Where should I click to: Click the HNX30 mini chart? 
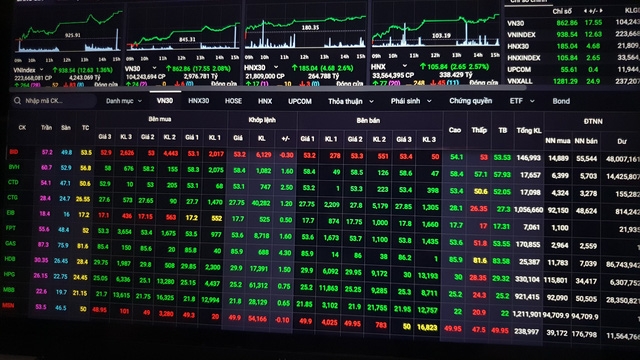[x=305, y=33]
